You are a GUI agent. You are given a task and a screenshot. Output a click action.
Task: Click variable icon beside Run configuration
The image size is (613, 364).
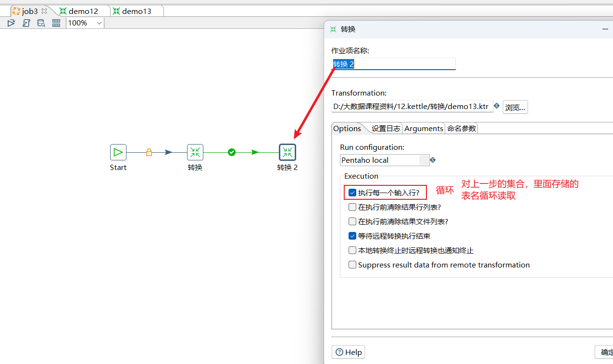[433, 160]
